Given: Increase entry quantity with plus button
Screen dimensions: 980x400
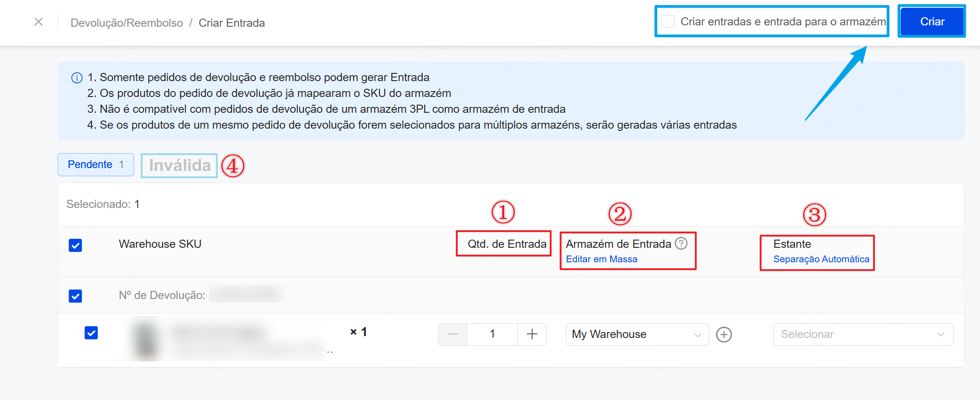Looking at the screenshot, I should (x=532, y=334).
